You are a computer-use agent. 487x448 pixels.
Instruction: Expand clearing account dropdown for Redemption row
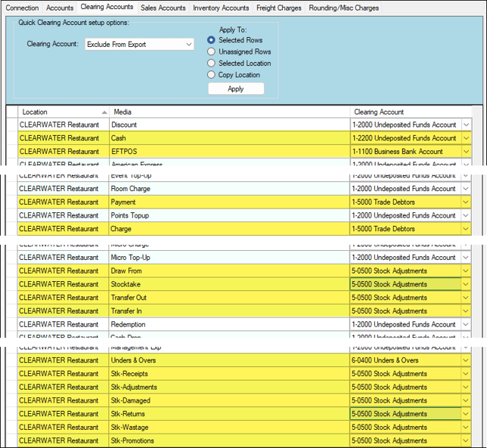[x=466, y=324]
